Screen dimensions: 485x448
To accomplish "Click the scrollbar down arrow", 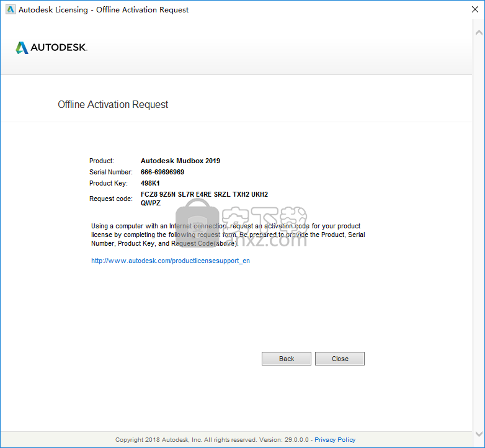I will 479,434.
